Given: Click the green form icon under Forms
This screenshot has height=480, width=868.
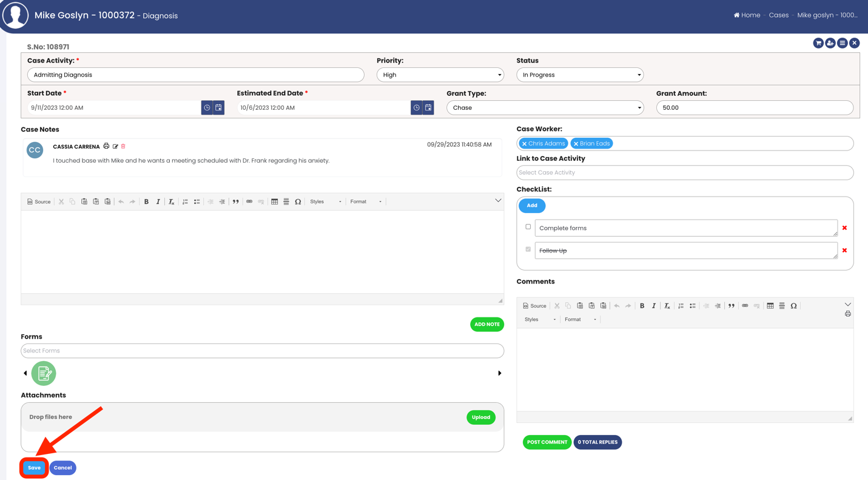Looking at the screenshot, I should [44, 373].
